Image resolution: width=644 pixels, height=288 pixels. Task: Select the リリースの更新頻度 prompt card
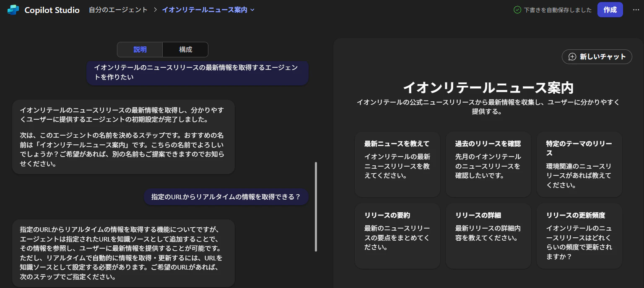tap(579, 236)
